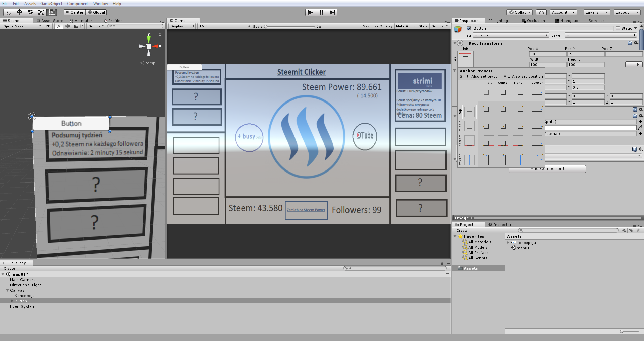Click the Game view Scale slider
Viewport: 644px width, 341px height.
coord(289,26)
